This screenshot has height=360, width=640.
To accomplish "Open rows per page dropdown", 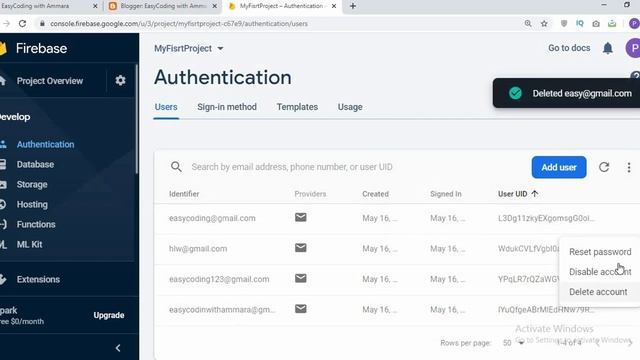I will tap(513, 342).
